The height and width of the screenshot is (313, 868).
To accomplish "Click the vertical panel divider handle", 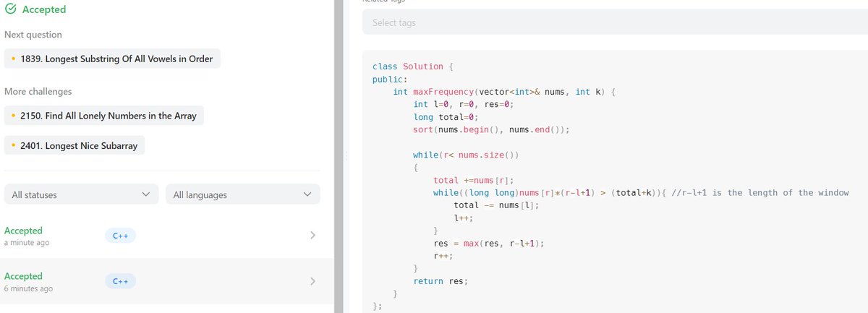I will [x=348, y=156].
